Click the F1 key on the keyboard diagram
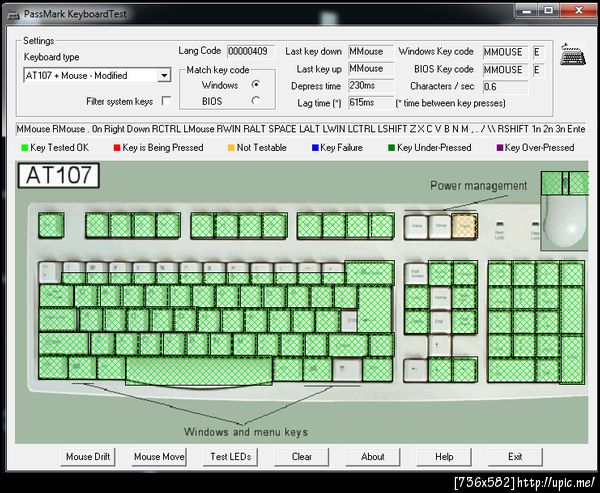Image resolution: width=600 pixels, height=493 pixels. [x=97, y=225]
